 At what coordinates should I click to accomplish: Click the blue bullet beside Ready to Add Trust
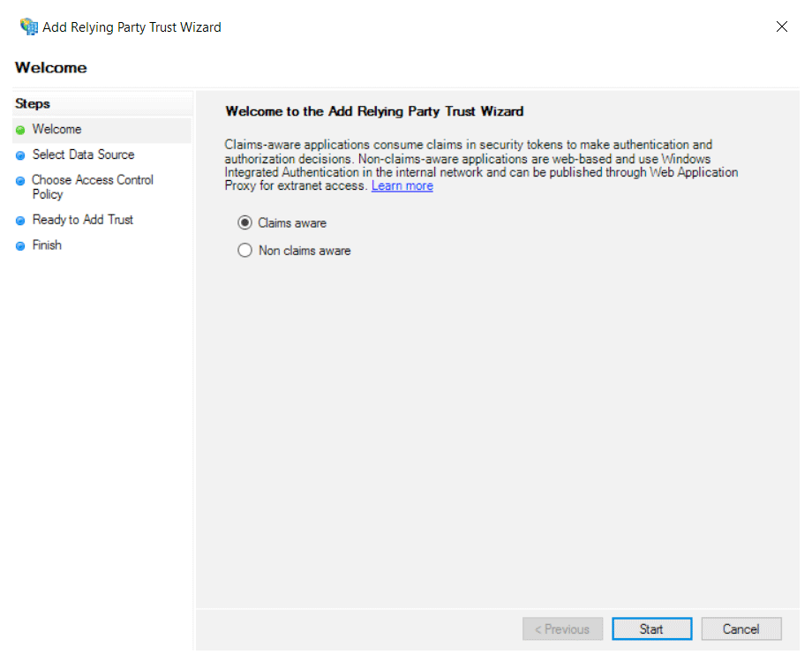click(x=20, y=221)
